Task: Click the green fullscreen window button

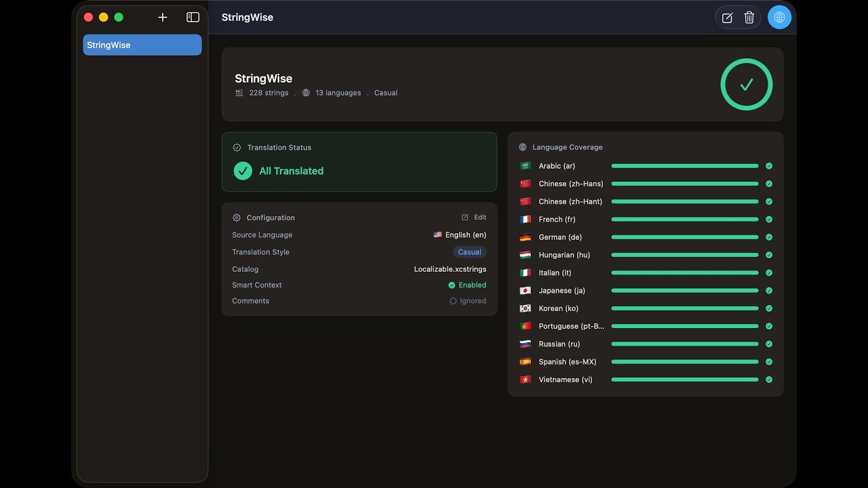Action: pos(119,17)
